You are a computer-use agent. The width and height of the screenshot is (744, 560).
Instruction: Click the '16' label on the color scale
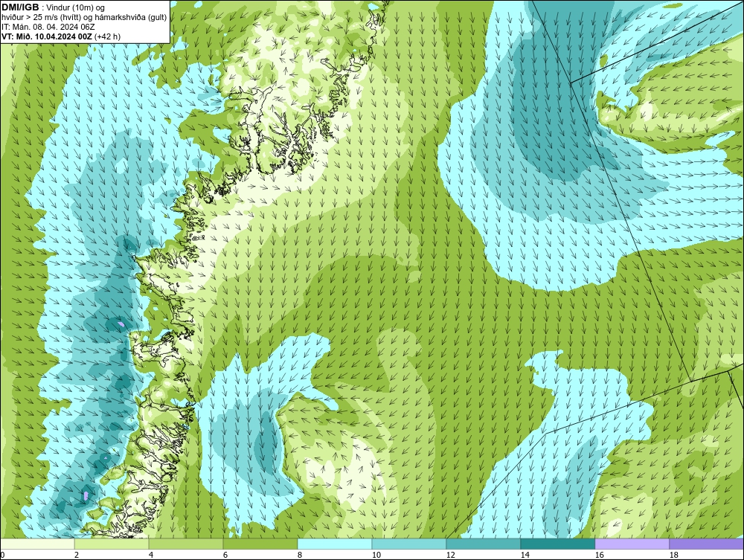(x=599, y=555)
